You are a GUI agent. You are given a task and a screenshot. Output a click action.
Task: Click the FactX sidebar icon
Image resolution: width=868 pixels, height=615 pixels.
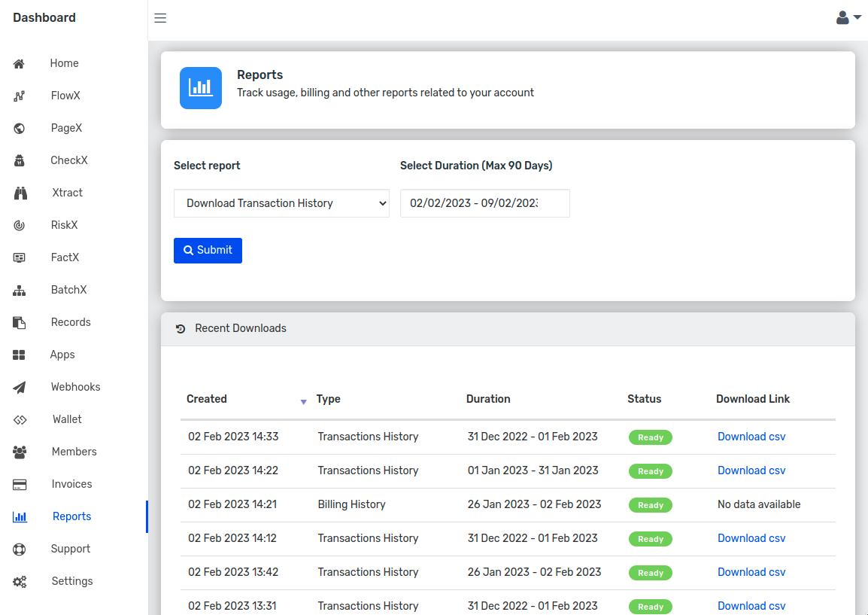(x=19, y=257)
